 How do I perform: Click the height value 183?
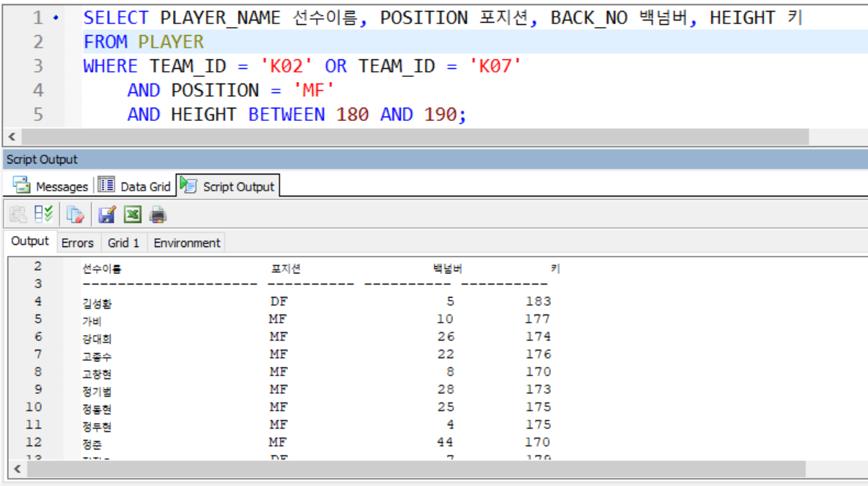(538, 301)
